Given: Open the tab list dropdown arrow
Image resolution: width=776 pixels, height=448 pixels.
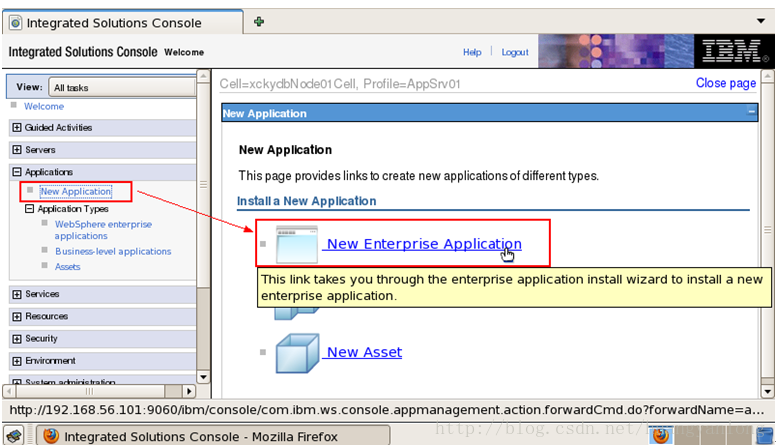Looking at the screenshot, I should 761,21.
